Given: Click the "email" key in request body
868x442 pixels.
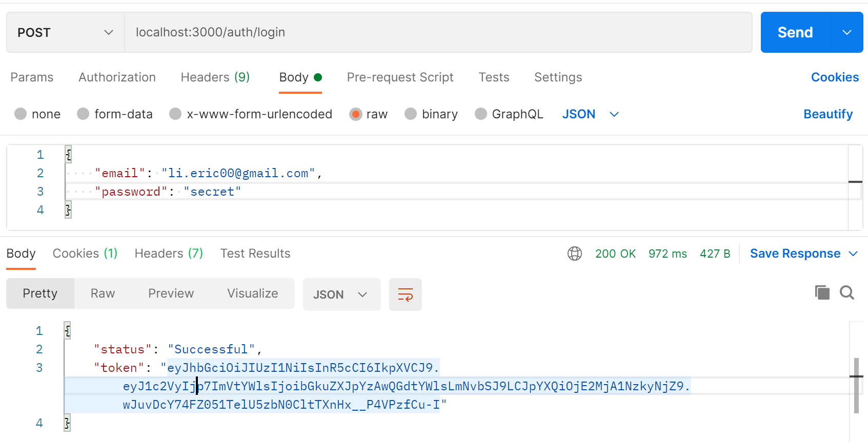Looking at the screenshot, I should (120, 173).
